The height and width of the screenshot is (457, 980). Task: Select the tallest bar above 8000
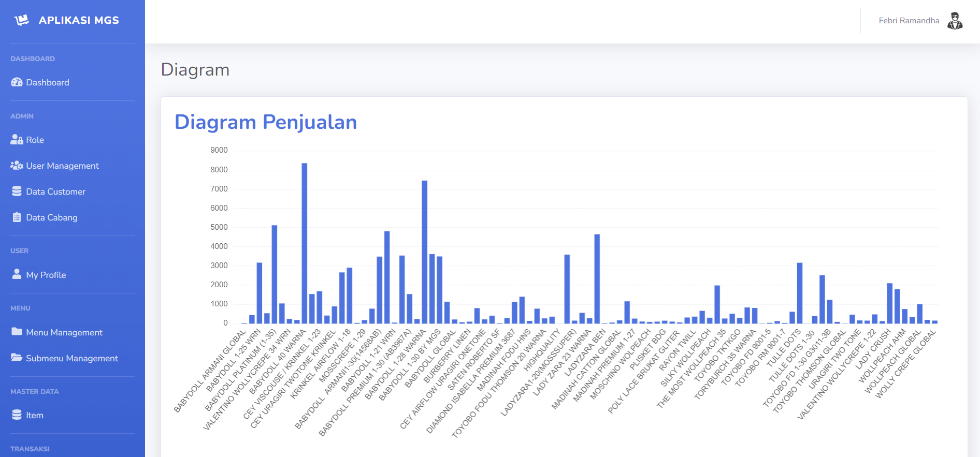point(305,243)
